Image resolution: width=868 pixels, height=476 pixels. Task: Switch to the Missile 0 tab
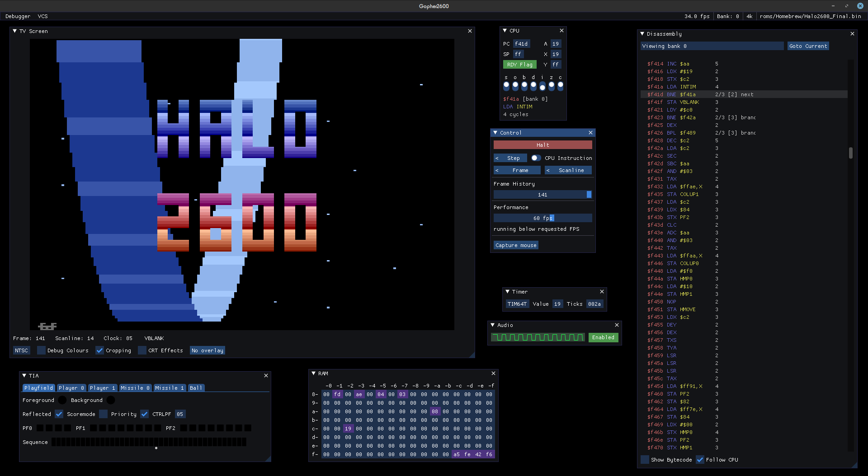point(135,388)
